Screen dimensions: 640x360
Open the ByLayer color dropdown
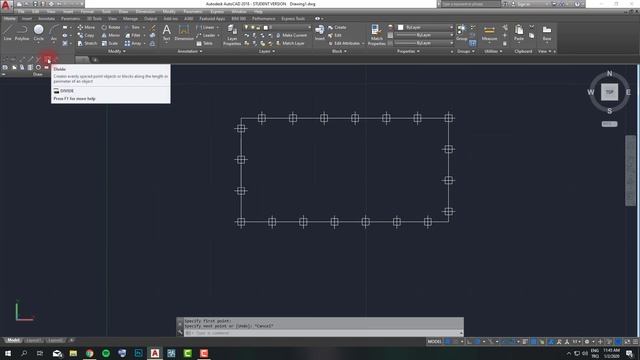click(425, 27)
